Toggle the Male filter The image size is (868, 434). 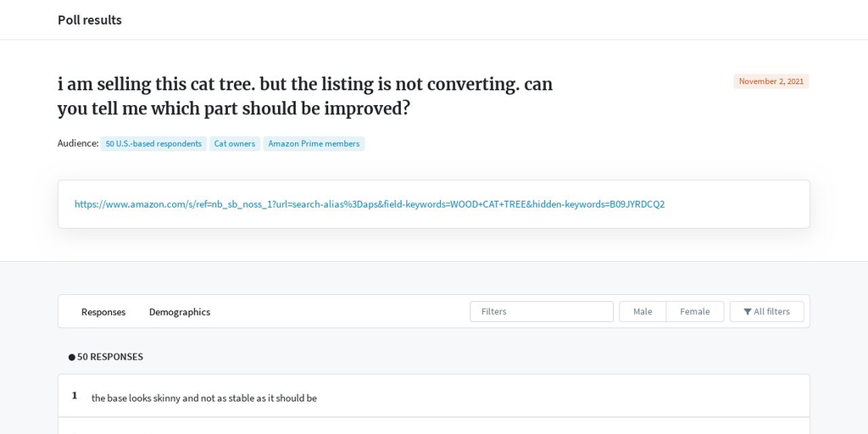pos(643,312)
